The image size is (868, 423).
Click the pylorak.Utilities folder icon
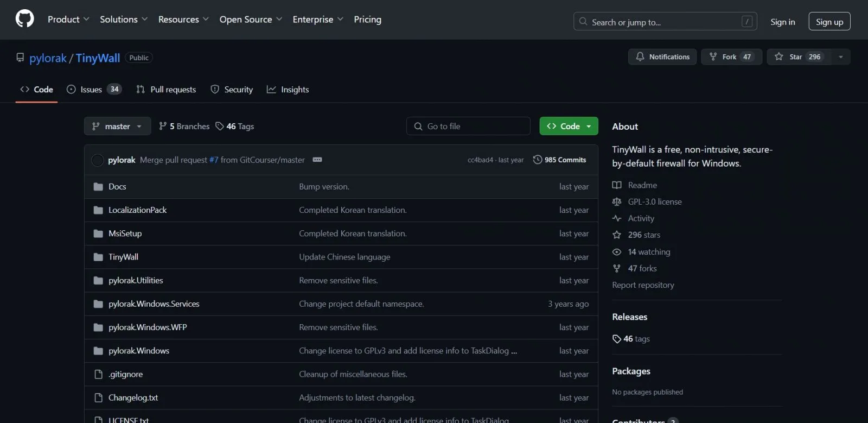[98, 281]
